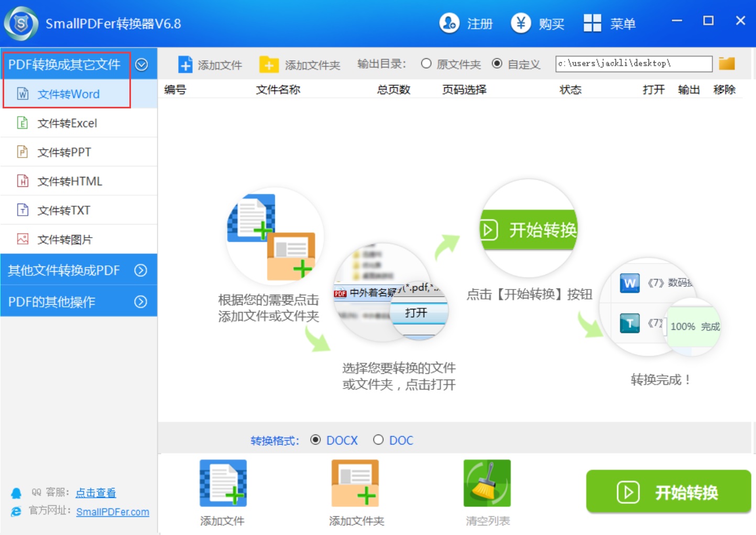
Task: Click the 页码选择 column header
Action: (464, 90)
